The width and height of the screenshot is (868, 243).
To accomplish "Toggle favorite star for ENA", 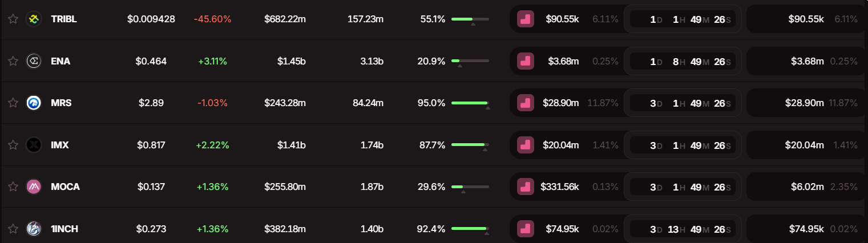I will coord(13,61).
